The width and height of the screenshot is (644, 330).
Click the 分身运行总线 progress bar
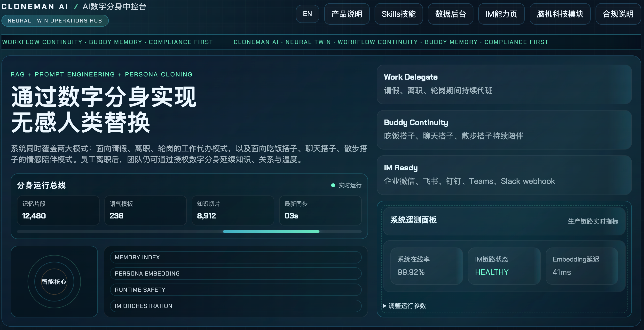189,232
